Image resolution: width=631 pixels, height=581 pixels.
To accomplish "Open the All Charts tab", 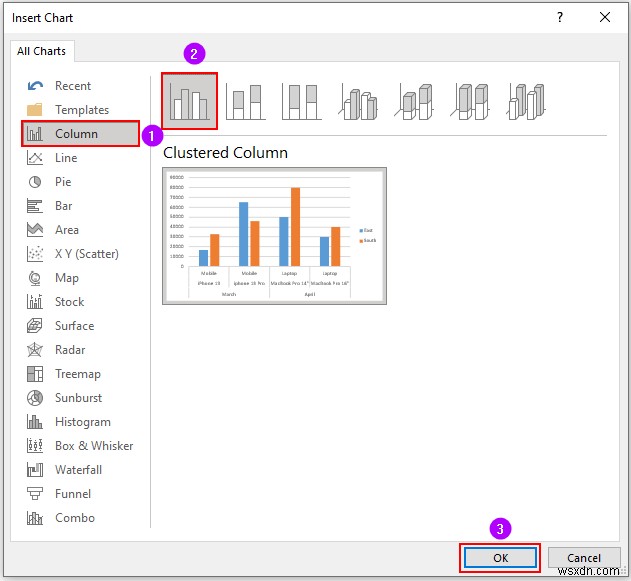I will pos(42,51).
